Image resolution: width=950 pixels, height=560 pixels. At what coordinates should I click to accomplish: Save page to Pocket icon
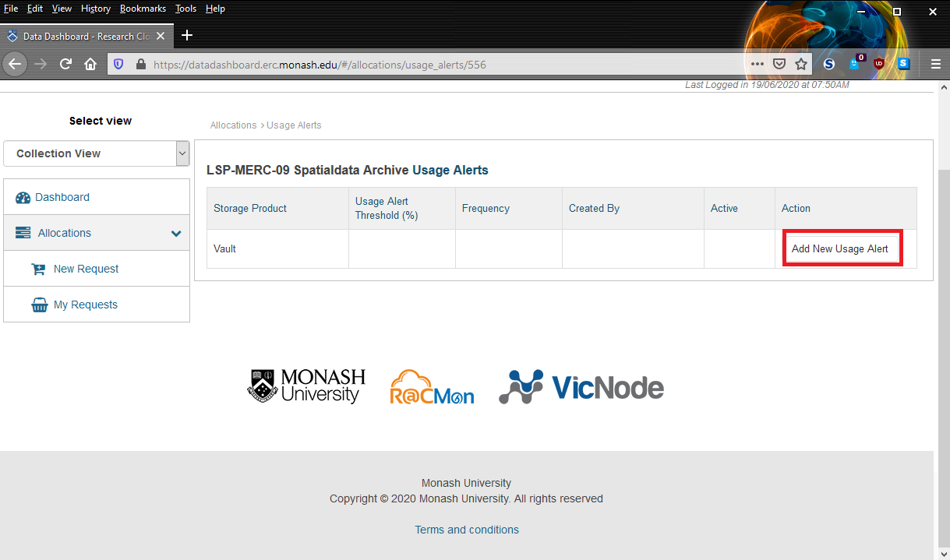point(779,64)
